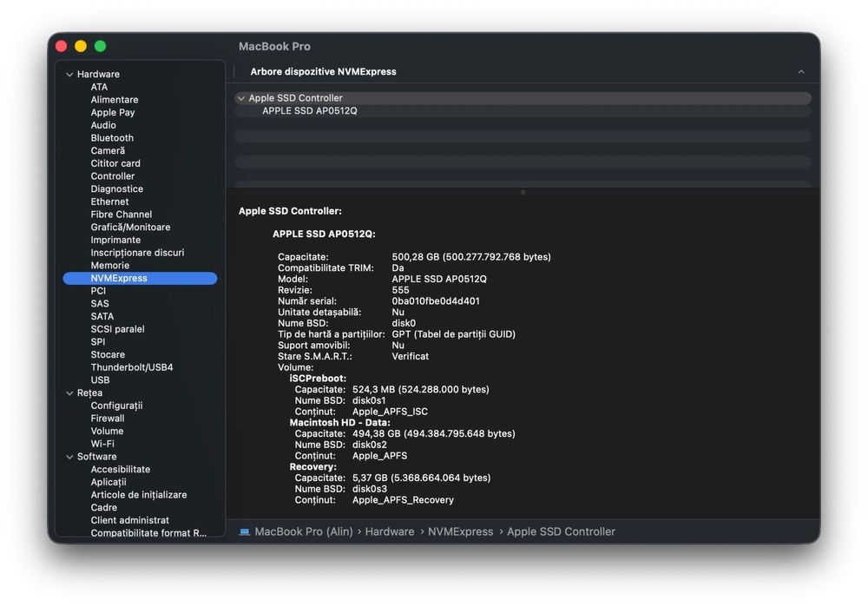Open Configurații under Rețea
Image resolution: width=868 pixels, height=607 pixels.
point(117,406)
